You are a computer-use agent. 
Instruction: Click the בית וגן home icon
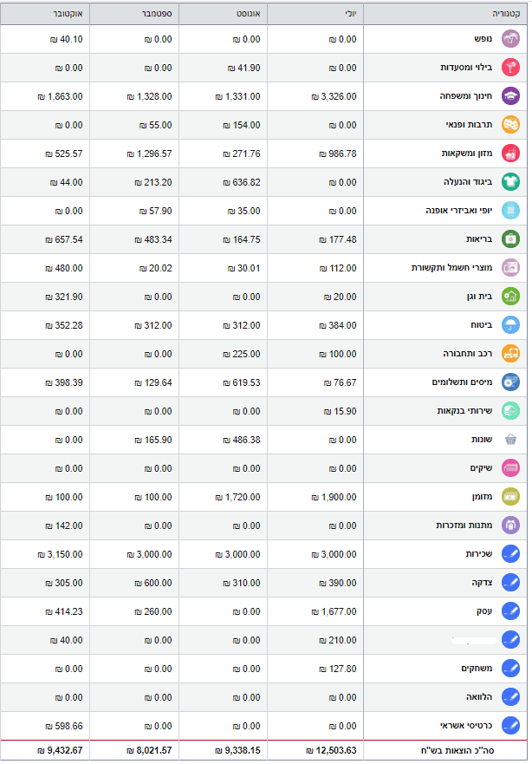click(x=511, y=297)
